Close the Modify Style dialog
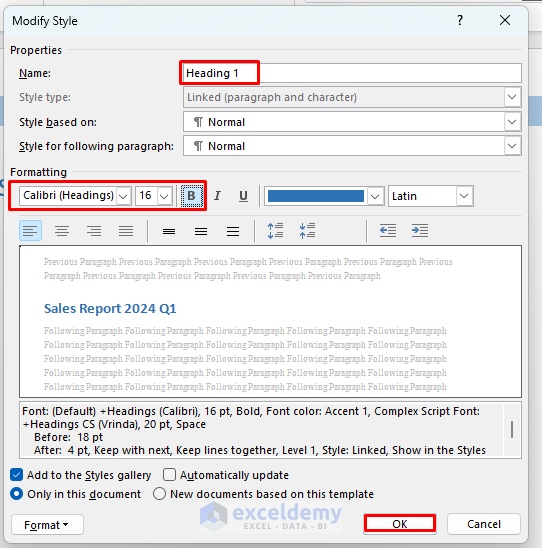The height and width of the screenshot is (548, 542). (505, 20)
